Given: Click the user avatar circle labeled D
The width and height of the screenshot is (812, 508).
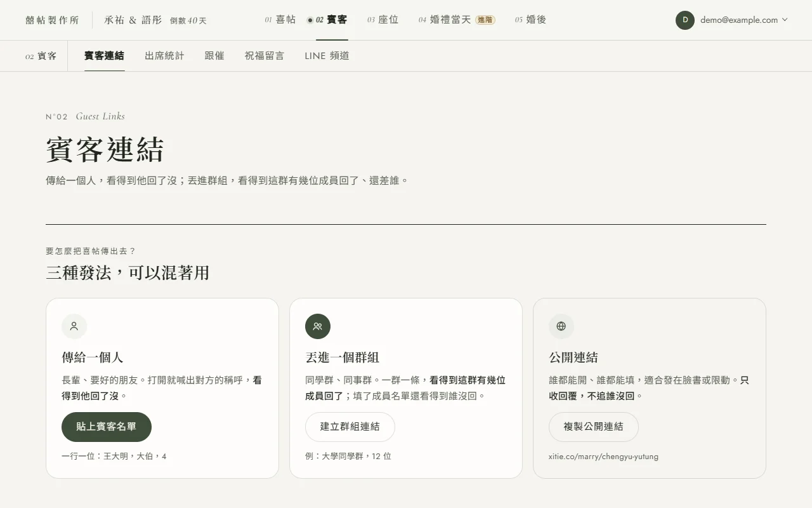Looking at the screenshot, I should pyautogui.click(x=685, y=20).
